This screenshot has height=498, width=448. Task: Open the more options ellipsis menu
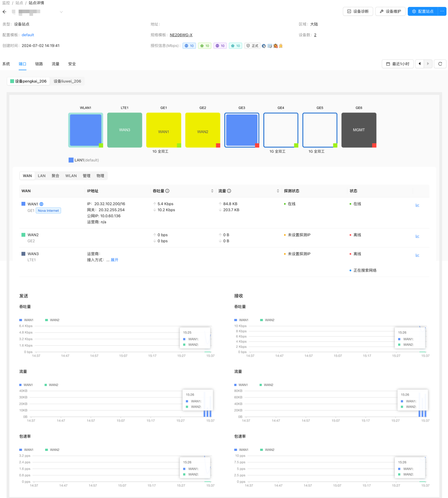[x=442, y=11]
